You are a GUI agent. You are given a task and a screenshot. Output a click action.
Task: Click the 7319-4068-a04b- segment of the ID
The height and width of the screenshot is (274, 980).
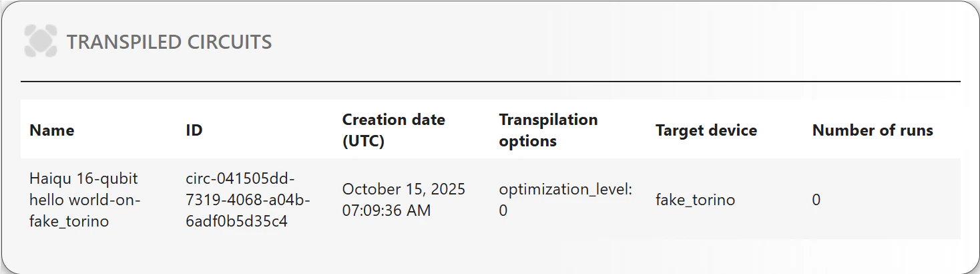point(248,200)
